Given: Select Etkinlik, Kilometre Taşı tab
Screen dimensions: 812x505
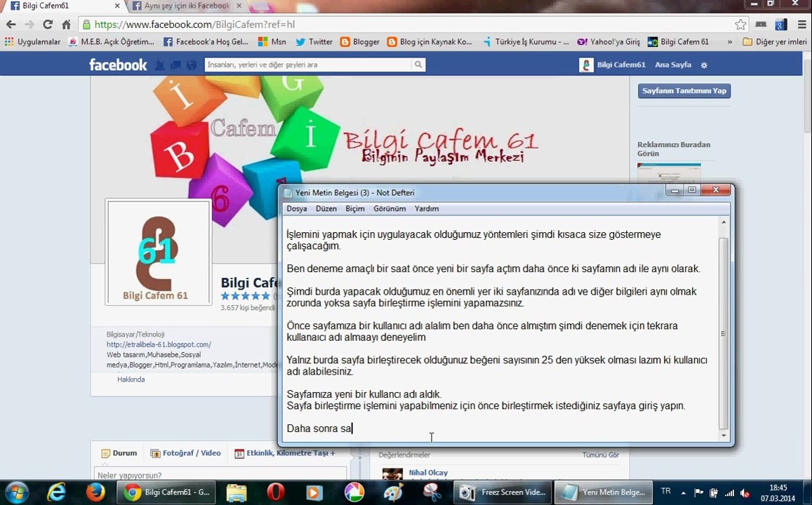Looking at the screenshot, I should pos(285,452).
